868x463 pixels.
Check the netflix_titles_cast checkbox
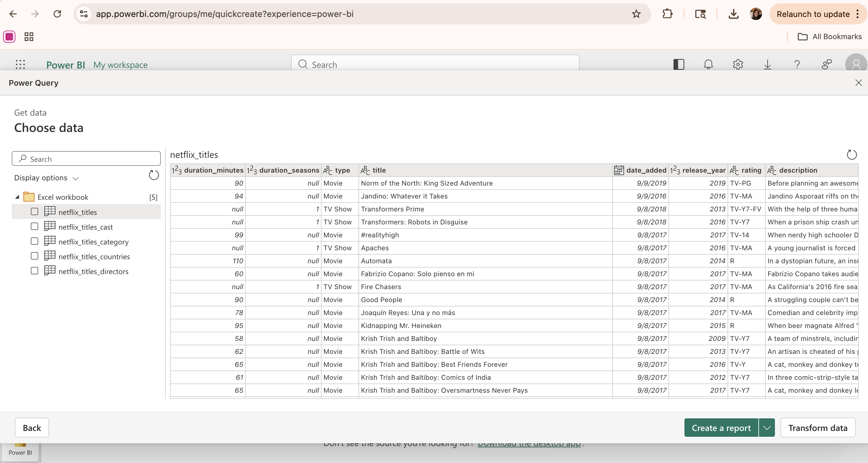tap(34, 227)
